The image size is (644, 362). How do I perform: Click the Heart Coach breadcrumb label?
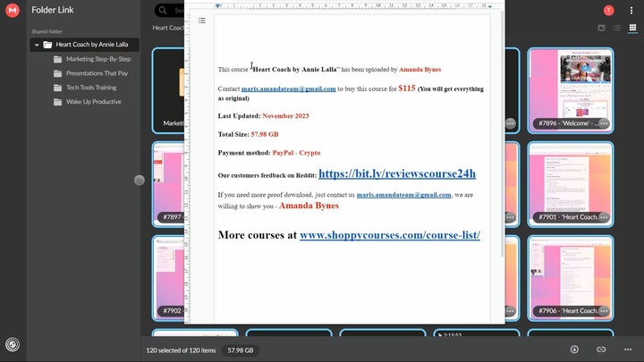[168, 28]
